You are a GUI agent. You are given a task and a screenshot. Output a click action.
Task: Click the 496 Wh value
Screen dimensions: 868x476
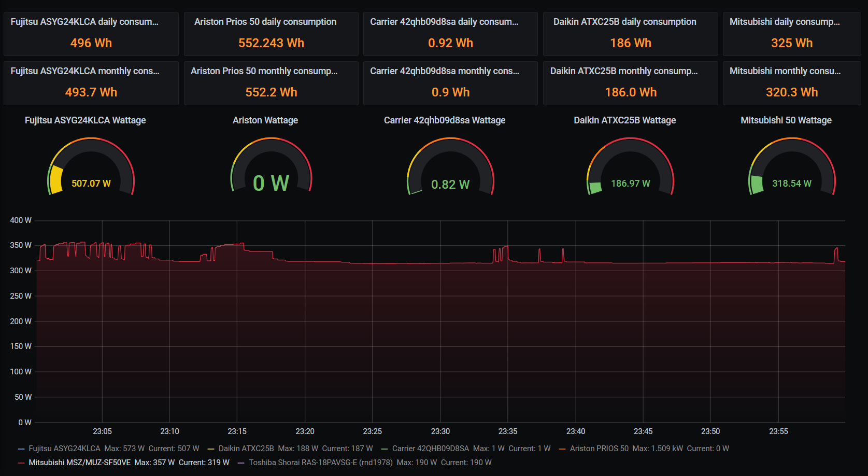click(x=91, y=43)
